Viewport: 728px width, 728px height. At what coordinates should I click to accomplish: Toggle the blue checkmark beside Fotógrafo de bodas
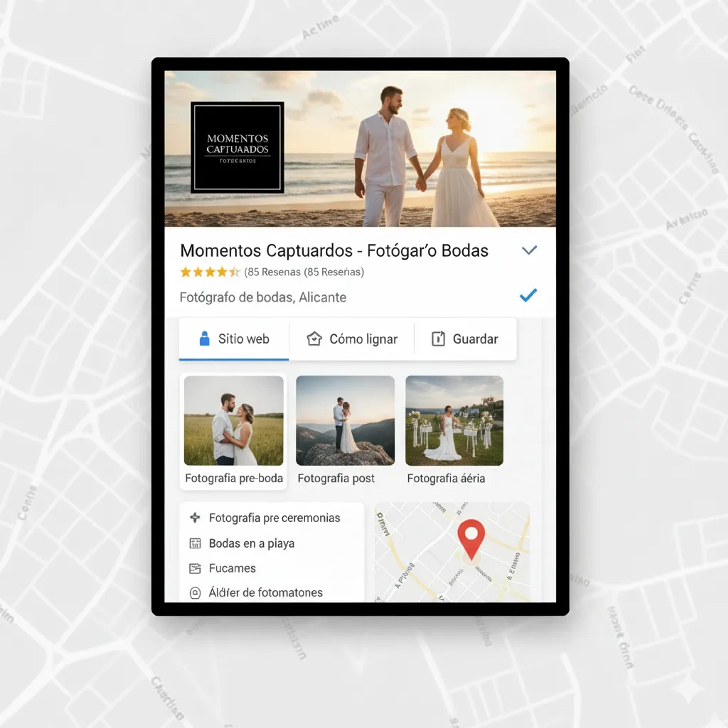tap(528, 295)
